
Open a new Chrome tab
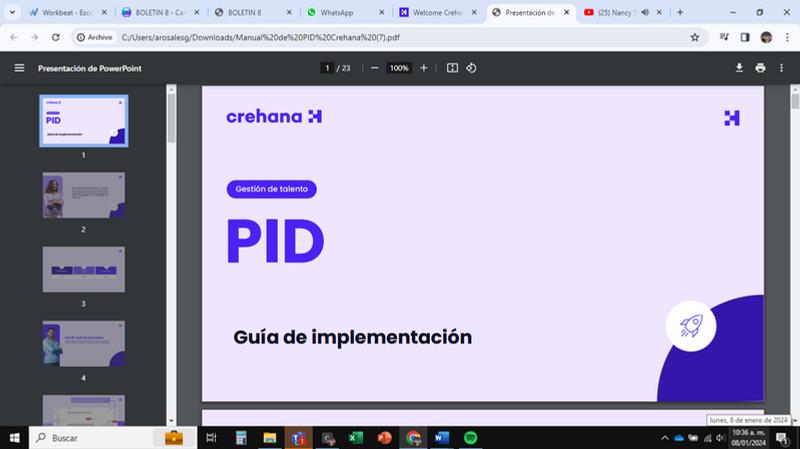(x=680, y=12)
